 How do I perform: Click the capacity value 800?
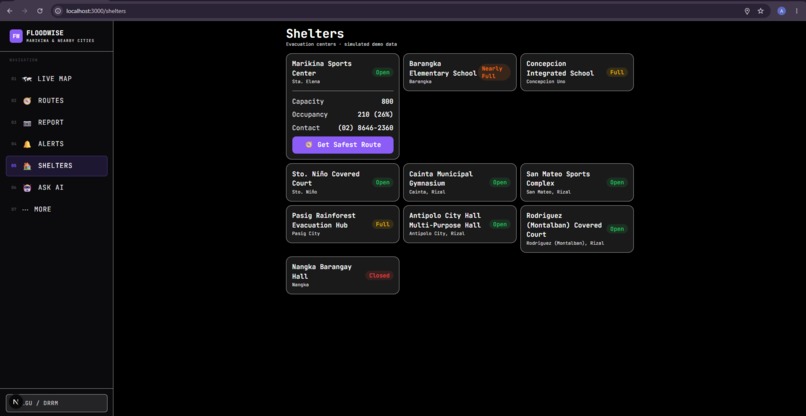387,102
